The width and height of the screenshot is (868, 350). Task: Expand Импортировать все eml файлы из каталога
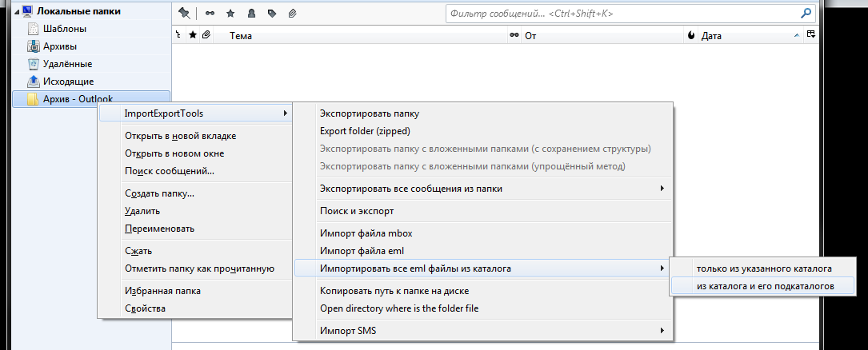point(482,268)
